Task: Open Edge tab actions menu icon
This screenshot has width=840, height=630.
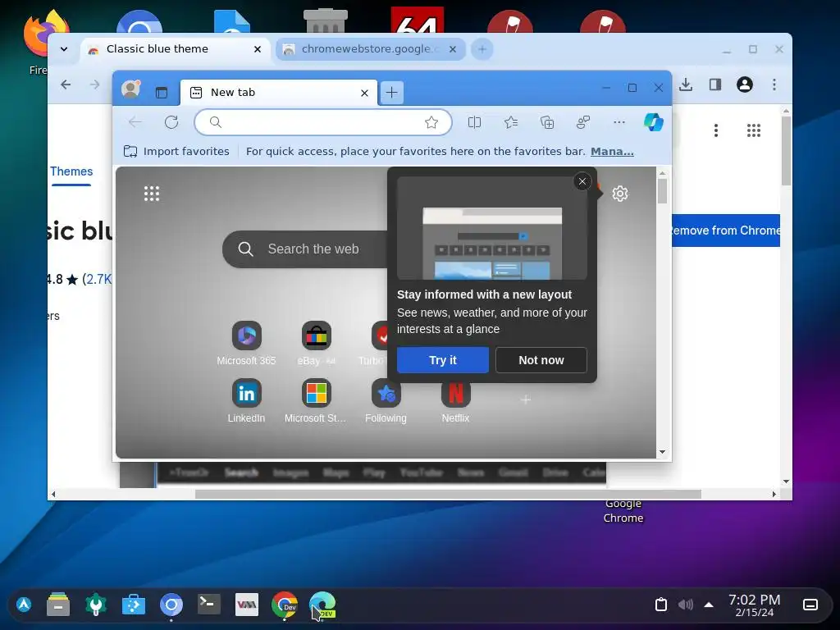Action: click(162, 92)
